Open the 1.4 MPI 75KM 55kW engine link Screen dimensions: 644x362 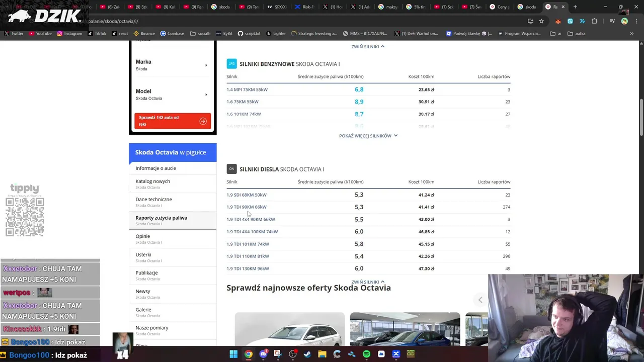coord(247,89)
